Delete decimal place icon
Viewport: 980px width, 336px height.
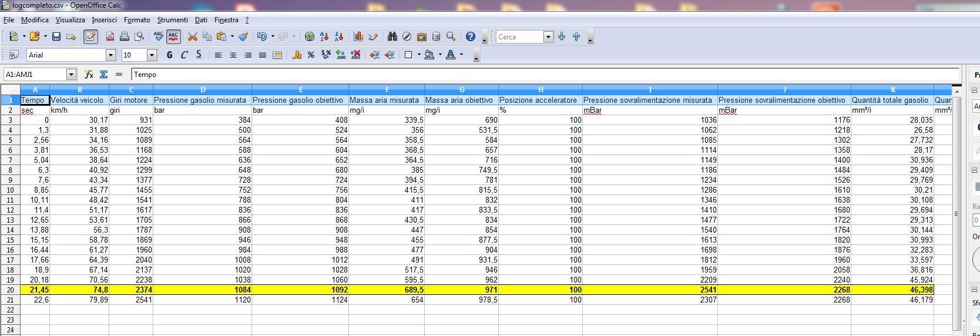pyautogui.click(x=355, y=55)
